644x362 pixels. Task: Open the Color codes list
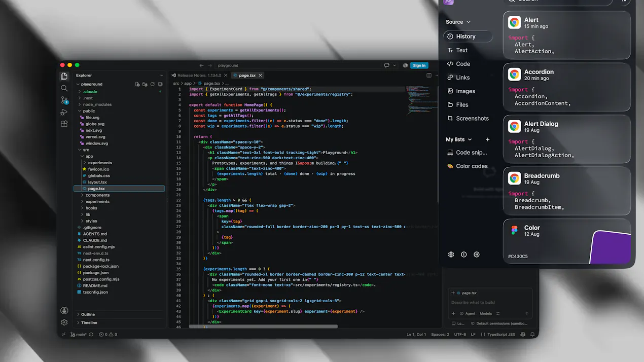pos(468,166)
